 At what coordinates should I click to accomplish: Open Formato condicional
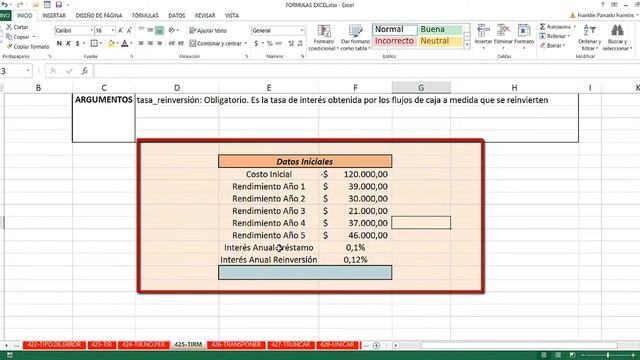point(324,38)
